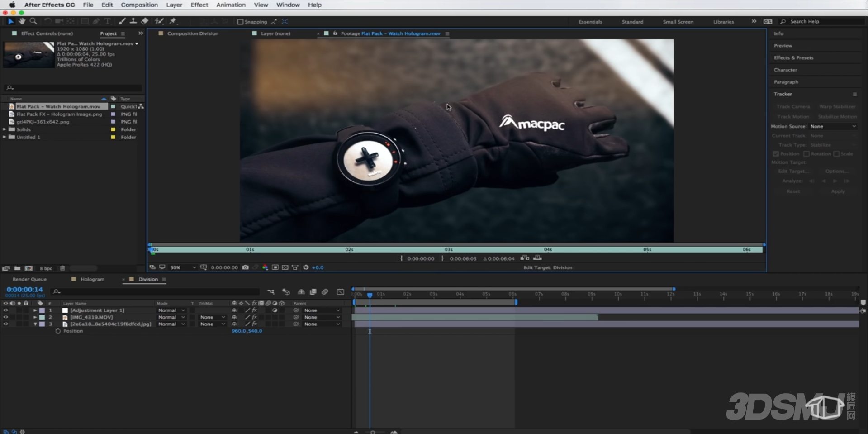Toggle transparency grid icon in viewer
The image size is (868, 434).
coord(285,267)
